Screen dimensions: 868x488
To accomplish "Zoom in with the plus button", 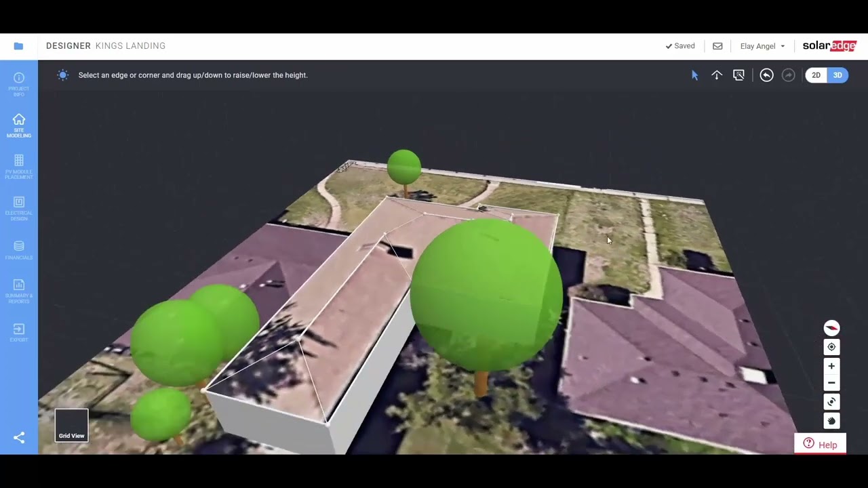I will (x=831, y=366).
